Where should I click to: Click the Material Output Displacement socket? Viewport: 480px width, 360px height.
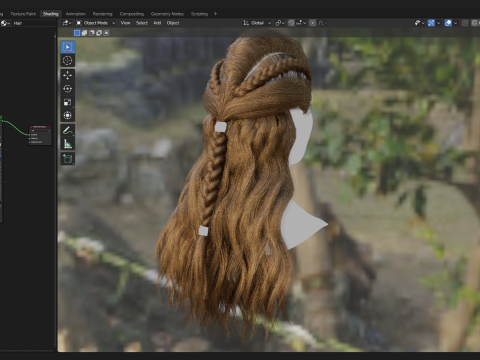[29, 142]
